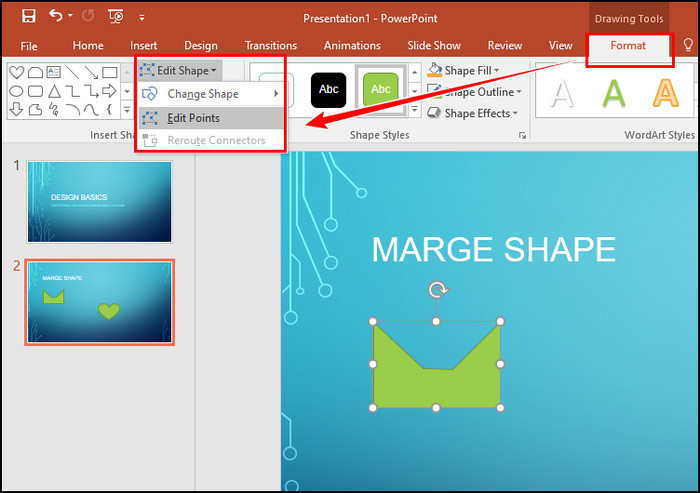
Task: Select the Arrow line shape
Action: pyautogui.click(x=91, y=72)
